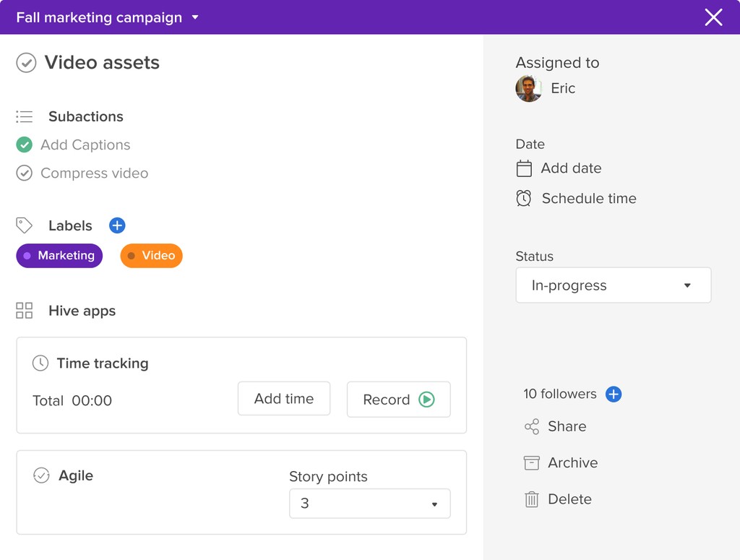Viewport: 740px width, 560px height.
Task: Click the Hive apps grid icon
Action: click(24, 311)
